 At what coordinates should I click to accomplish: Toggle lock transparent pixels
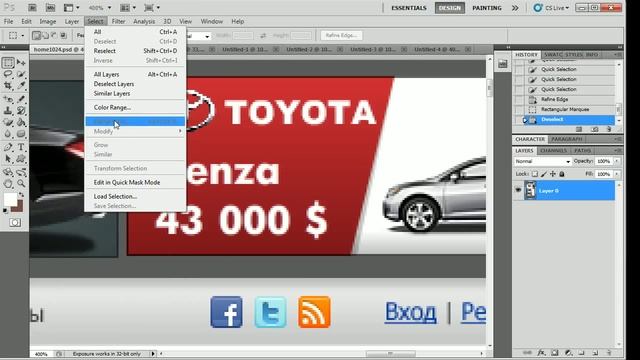pyautogui.click(x=535, y=174)
